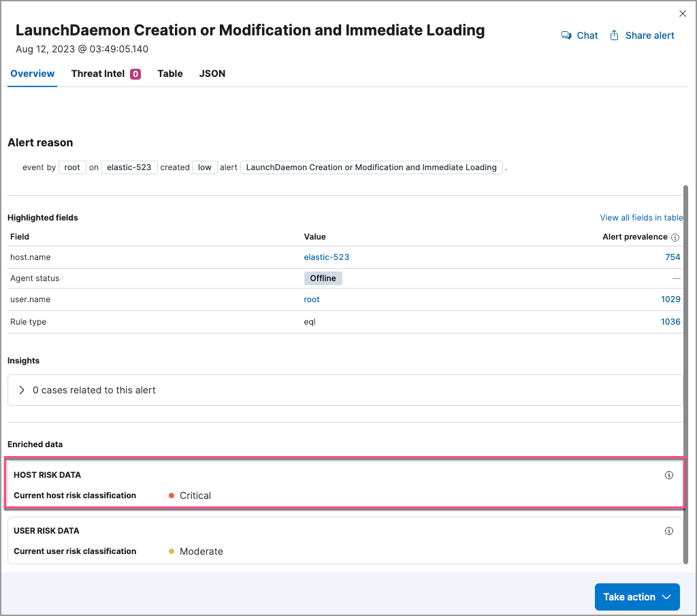
Task: Click the Host Risk Data info icon
Action: (668, 475)
